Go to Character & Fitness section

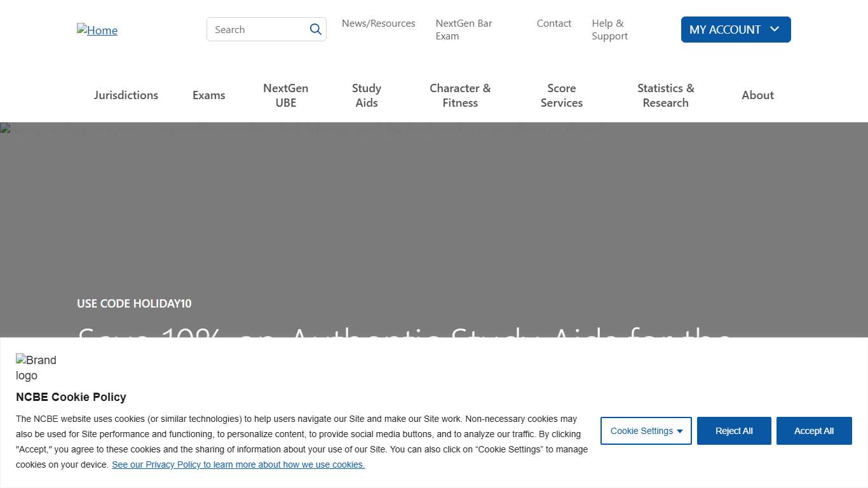460,95
